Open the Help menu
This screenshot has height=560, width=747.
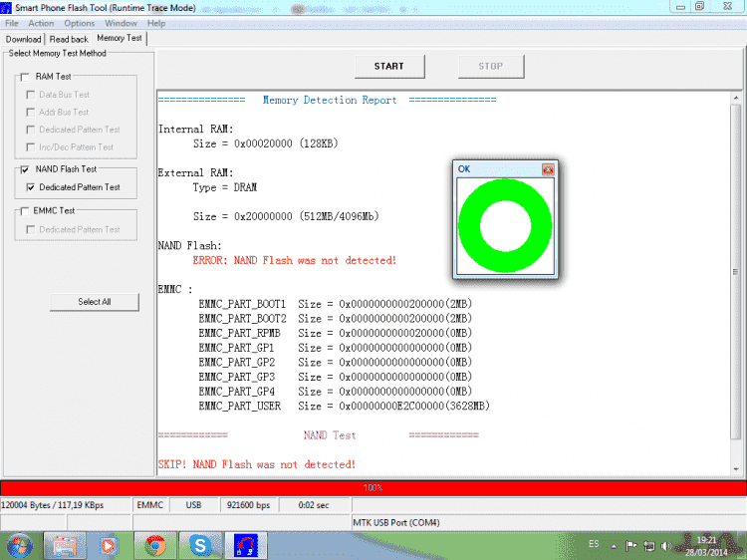(156, 23)
